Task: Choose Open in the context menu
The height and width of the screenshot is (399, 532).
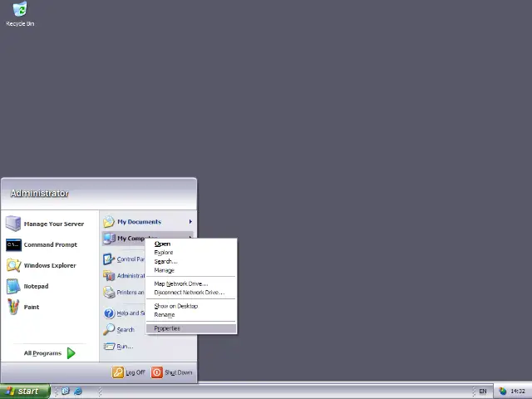Action: click(x=191, y=244)
